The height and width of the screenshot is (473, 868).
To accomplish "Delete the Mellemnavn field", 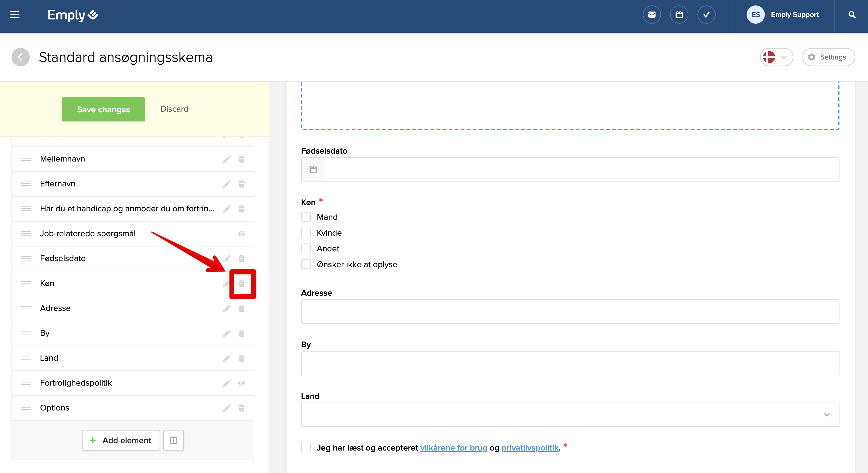I will [x=242, y=159].
